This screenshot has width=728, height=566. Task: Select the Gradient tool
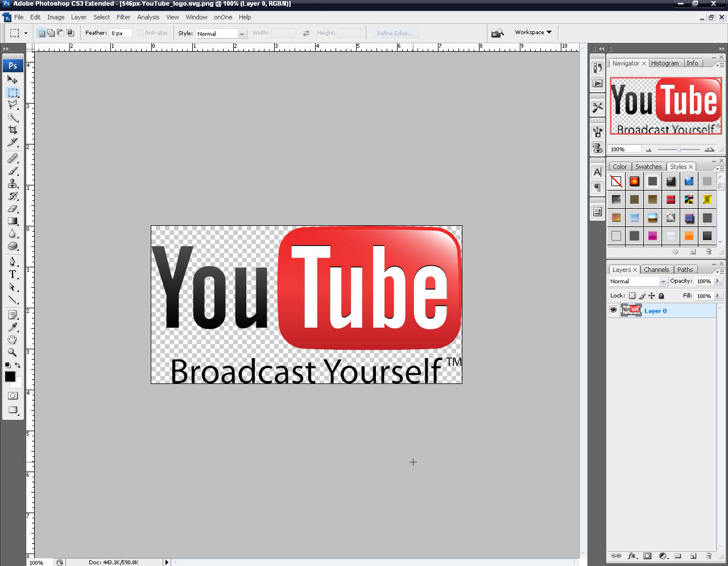(13, 221)
